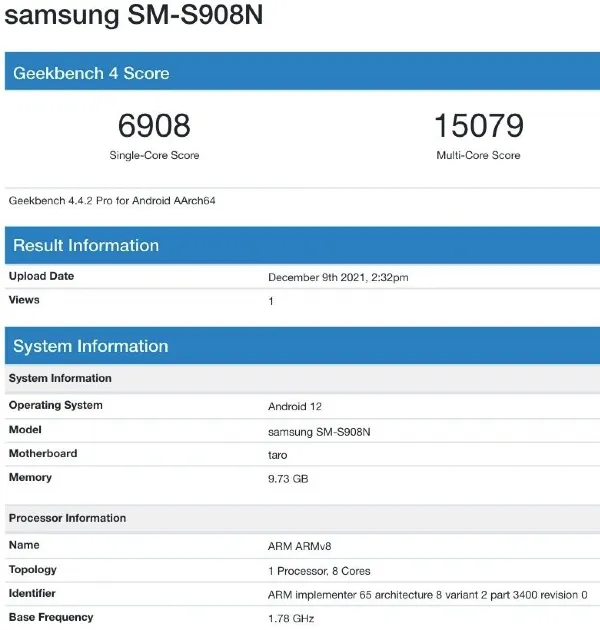Click the 'samsung SM-S908N' model value
Viewport: 600px width, 630px height.
click(319, 432)
